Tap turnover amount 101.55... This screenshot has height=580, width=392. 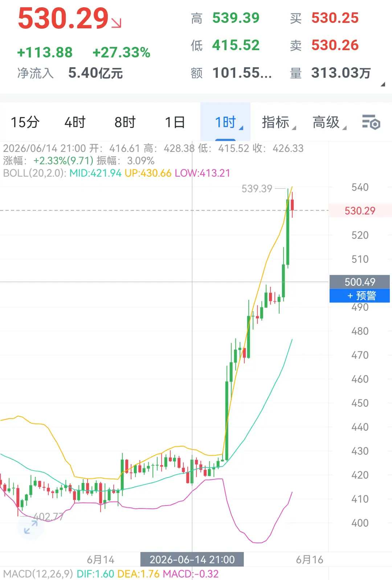[242, 73]
